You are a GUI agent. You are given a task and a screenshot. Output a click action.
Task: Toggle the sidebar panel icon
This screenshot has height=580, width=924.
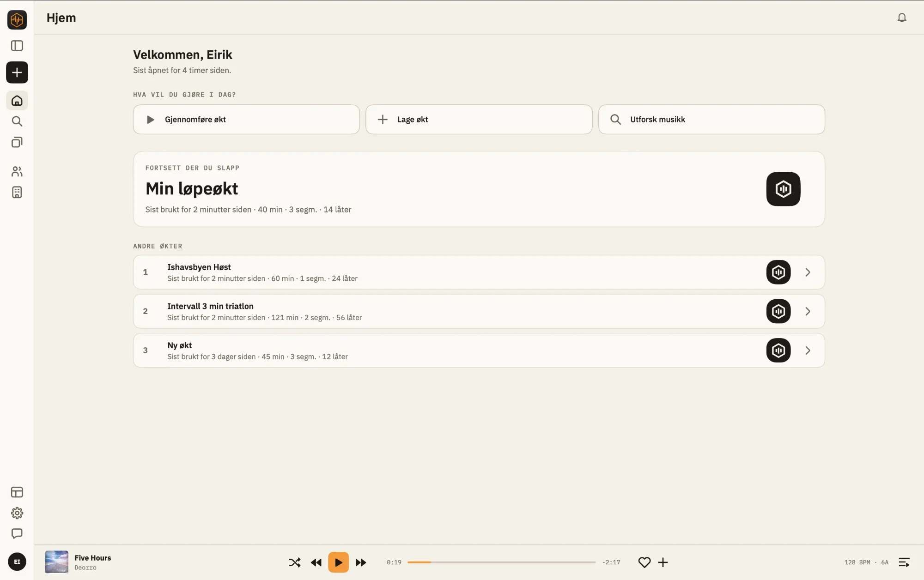[x=17, y=46]
